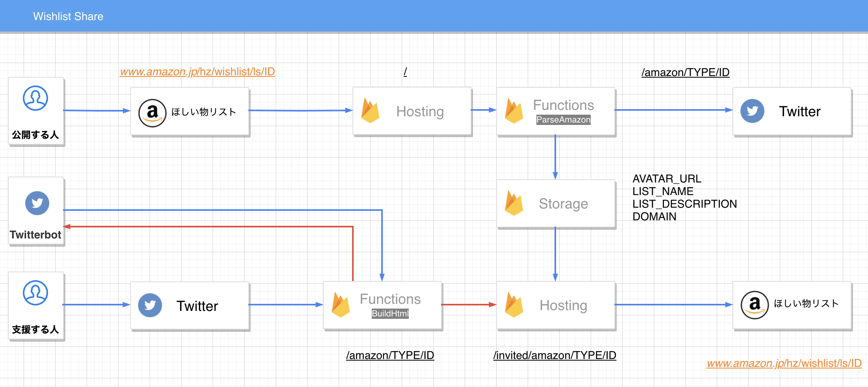The image size is (868, 387).
Task: Click Firebase icon in top Hosting box
Action: 370,110
